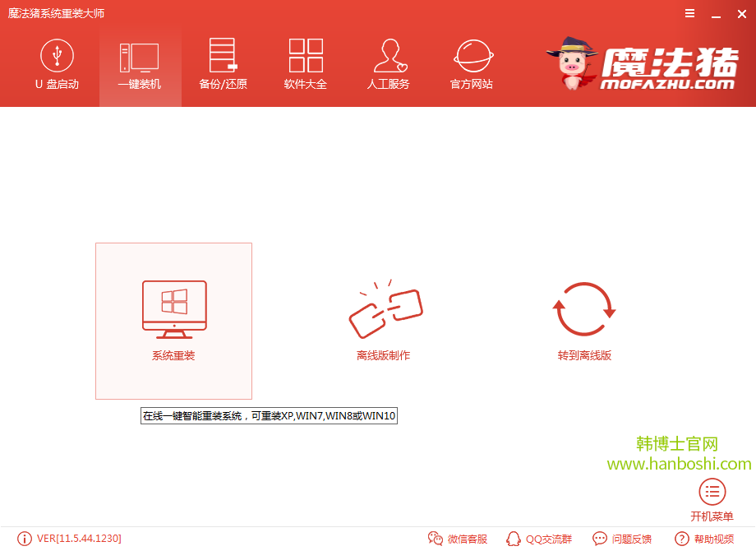Click the 离线版制作 text label
The image size is (756, 551).
point(384,355)
